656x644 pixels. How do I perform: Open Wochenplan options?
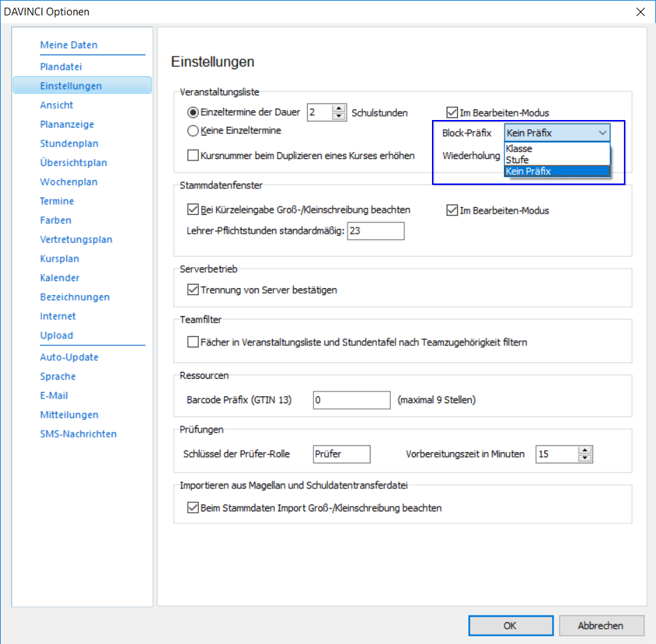[x=68, y=182]
